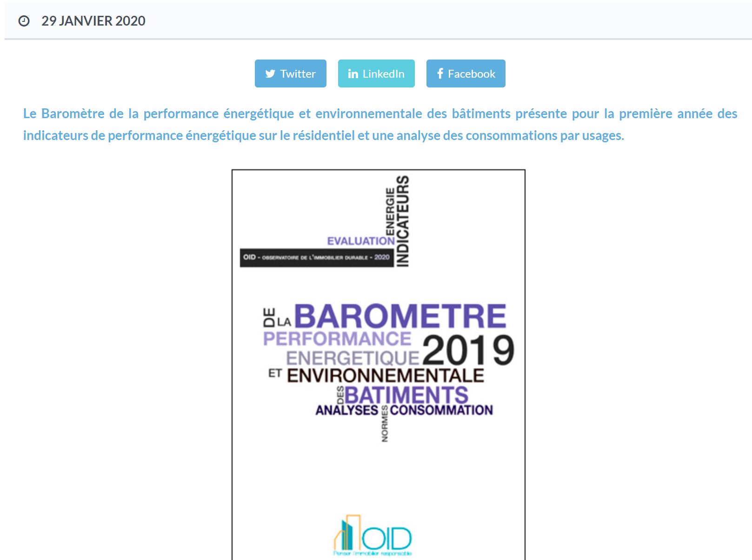The width and height of the screenshot is (752, 560).
Task: Open the black OID Observatoire banner on cover
Action: click(316, 257)
